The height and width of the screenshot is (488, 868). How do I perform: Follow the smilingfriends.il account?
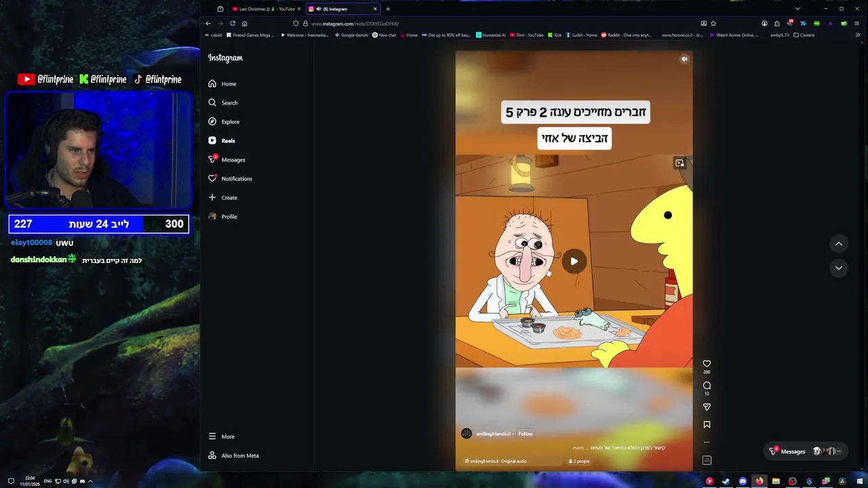coord(526,434)
